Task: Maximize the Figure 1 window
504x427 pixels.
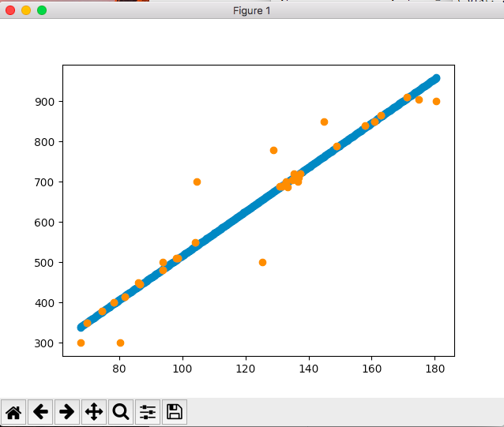Action: point(42,10)
